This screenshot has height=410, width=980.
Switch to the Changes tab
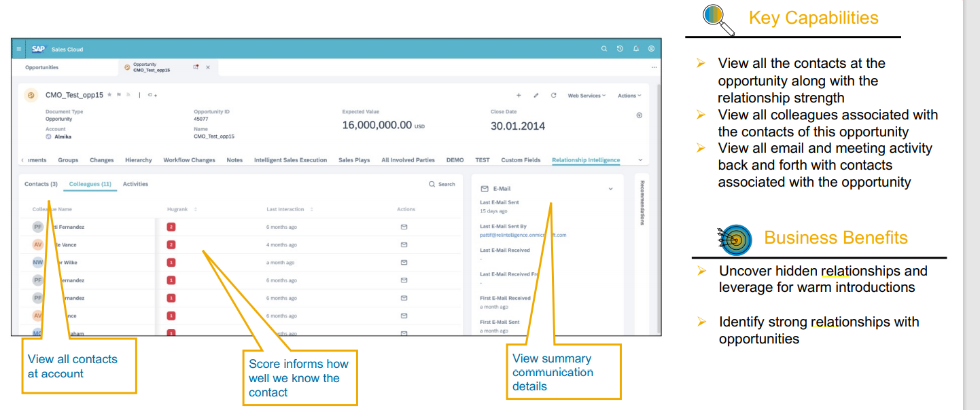pyautogui.click(x=102, y=160)
